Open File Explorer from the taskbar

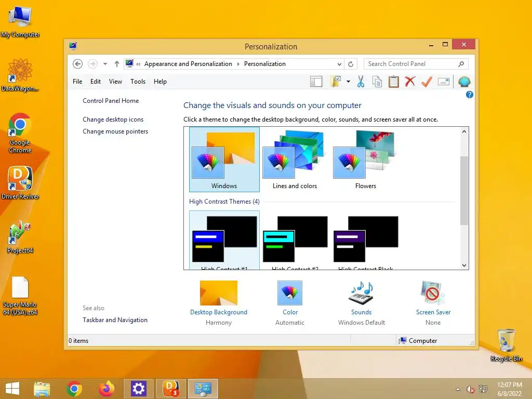(x=42, y=389)
